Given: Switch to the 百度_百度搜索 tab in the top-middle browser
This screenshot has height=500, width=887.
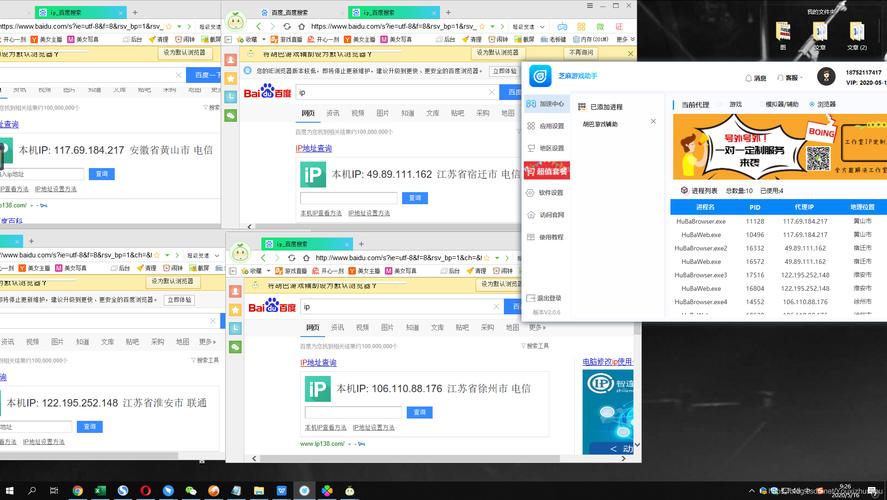Looking at the screenshot, I should [285, 12].
